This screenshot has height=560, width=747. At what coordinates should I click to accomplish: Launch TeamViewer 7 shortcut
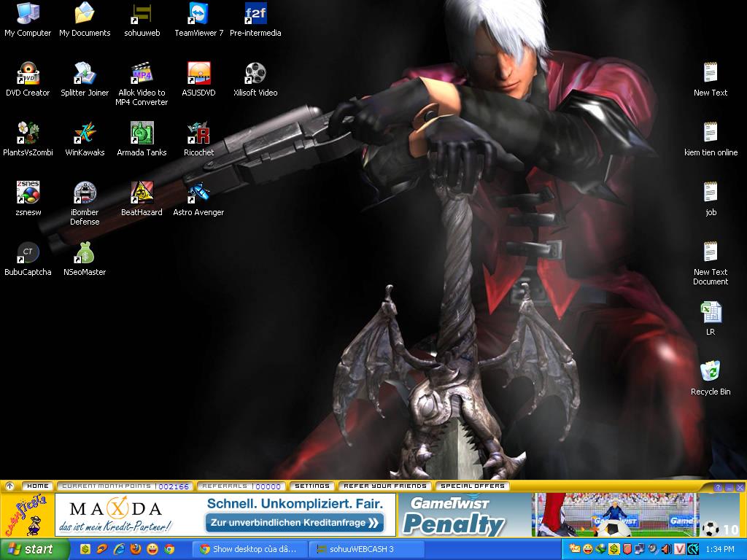coord(198,19)
